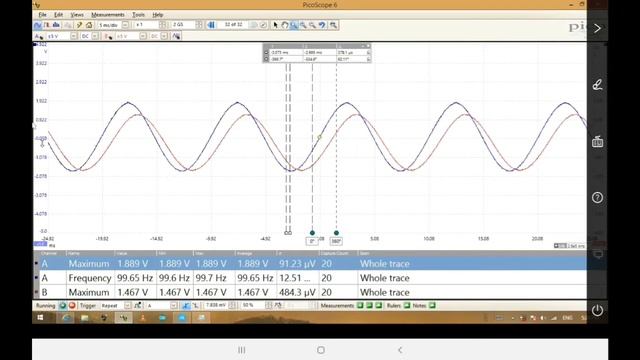Start capturing with green Go button
The image size is (640, 360).
pyautogui.click(x=62, y=305)
